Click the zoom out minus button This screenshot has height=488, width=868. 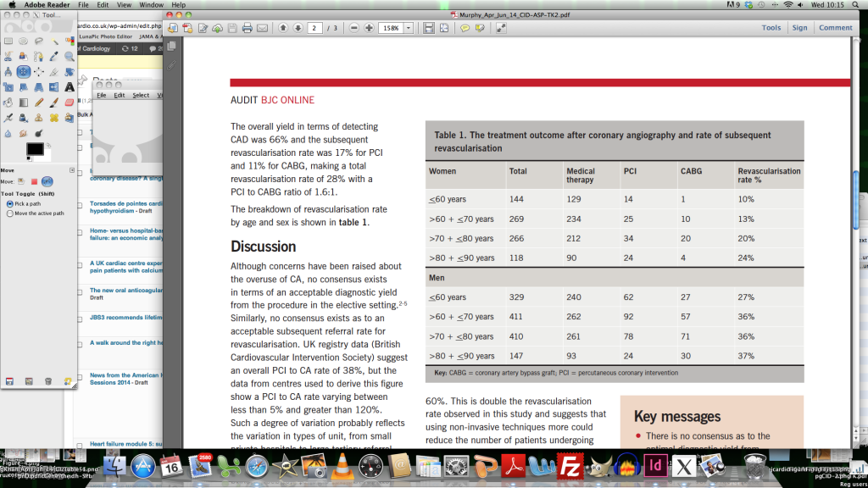click(x=354, y=28)
